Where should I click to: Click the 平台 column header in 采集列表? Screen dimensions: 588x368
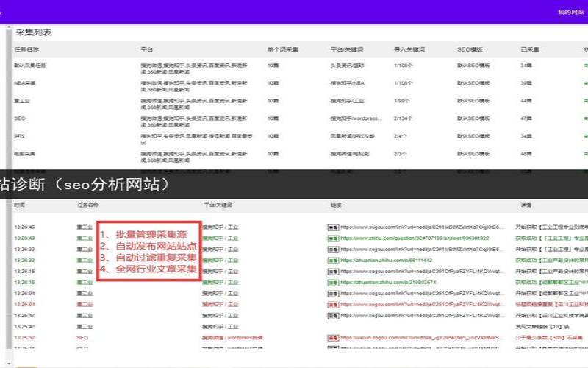[x=146, y=49]
